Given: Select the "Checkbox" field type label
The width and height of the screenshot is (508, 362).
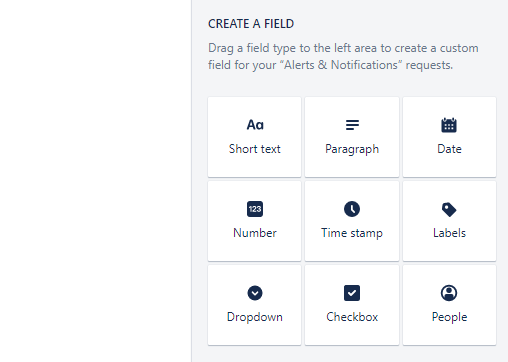Looking at the screenshot, I should point(352,317).
